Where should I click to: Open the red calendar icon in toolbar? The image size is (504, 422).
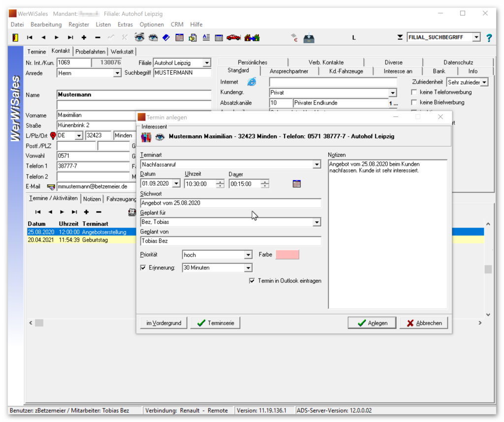179,37
